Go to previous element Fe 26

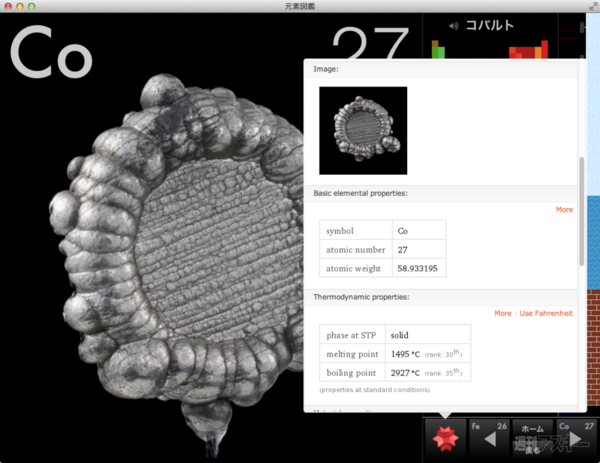point(489,439)
